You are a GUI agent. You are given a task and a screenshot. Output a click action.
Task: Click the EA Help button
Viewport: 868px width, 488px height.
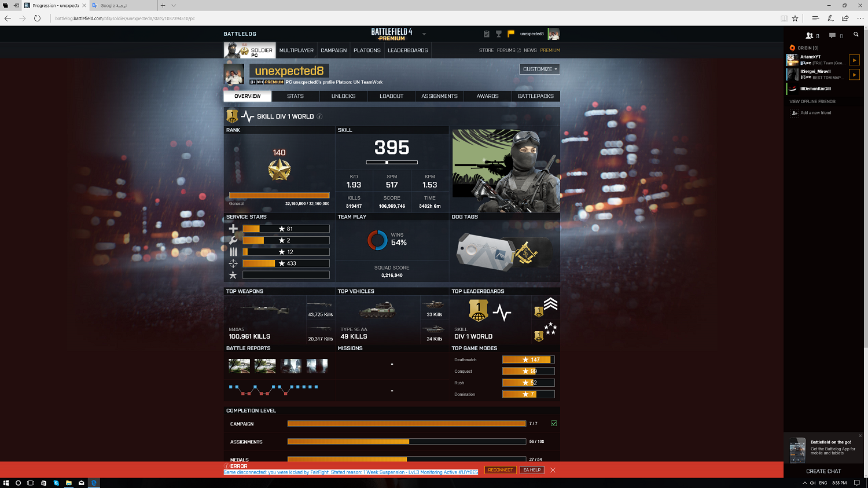click(532, 470)
